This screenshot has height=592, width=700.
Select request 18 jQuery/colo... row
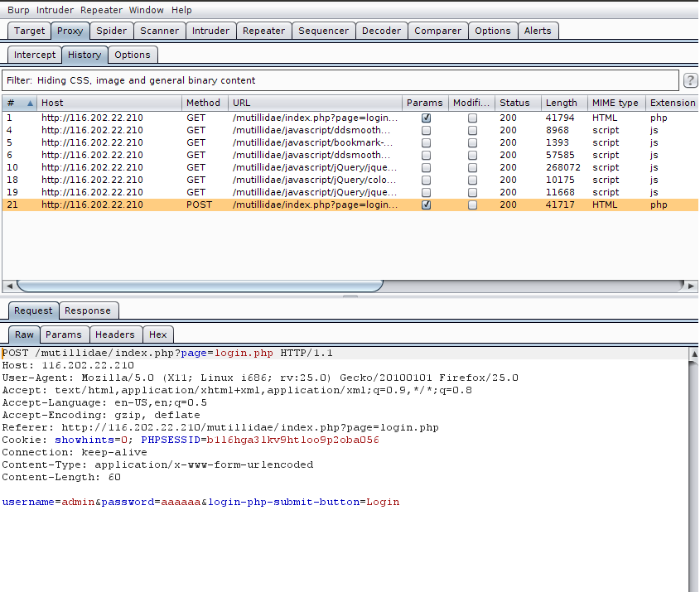[350, 180]
